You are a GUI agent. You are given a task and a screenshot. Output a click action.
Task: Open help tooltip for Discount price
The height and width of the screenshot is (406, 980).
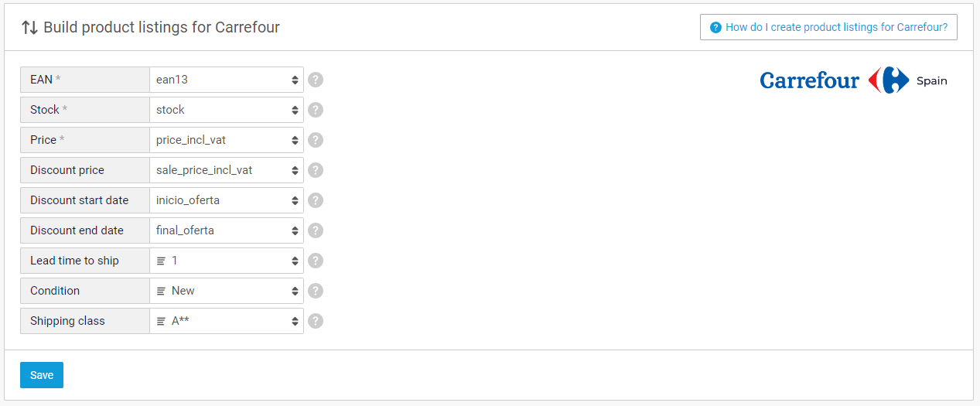tap(315, 170)
